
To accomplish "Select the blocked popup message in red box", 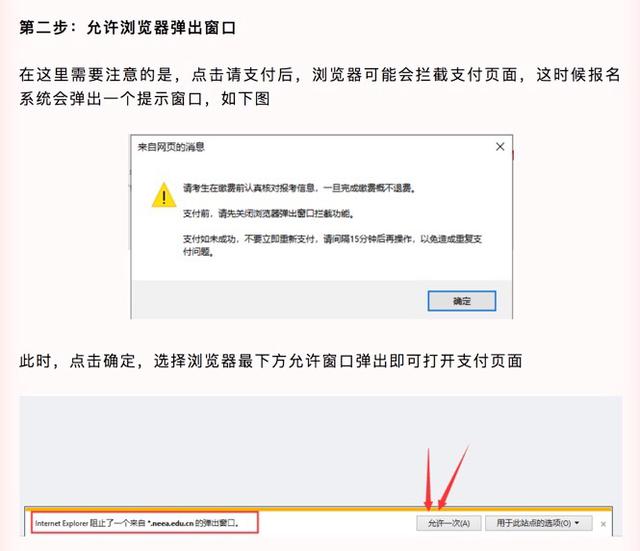I will 144,523.
